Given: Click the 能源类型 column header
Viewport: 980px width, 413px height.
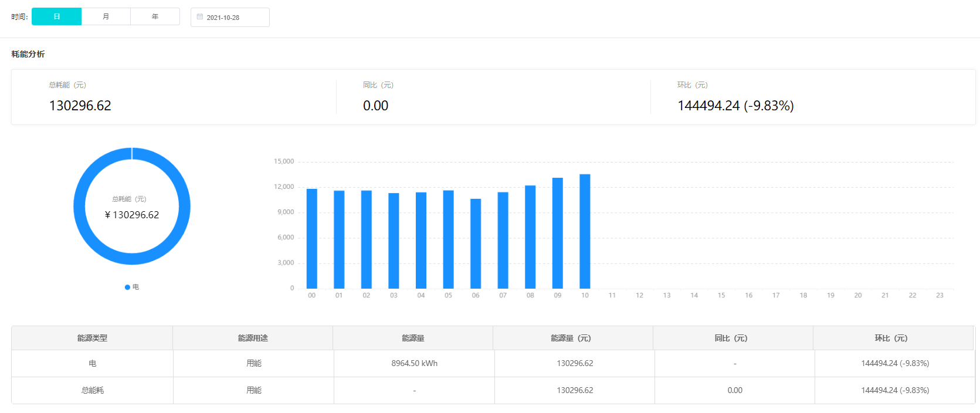Looking at the screenshot, I should [92, 338].
